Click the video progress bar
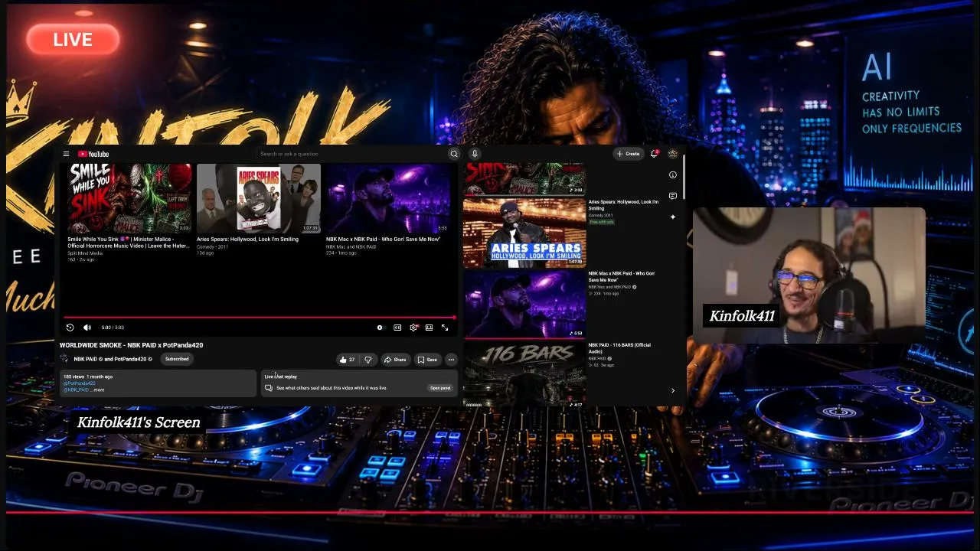This screenshot has width=980, height=551. pyautogui.click(x=260, y=317)
